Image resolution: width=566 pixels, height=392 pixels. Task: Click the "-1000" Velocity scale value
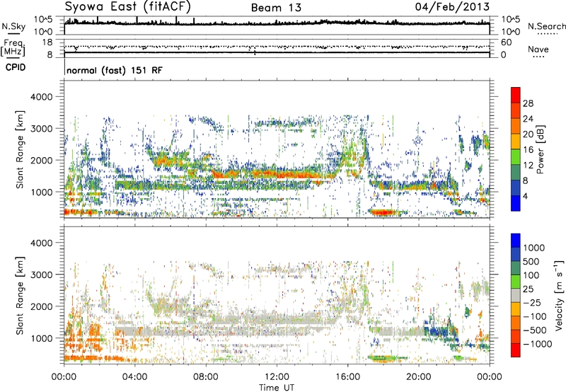click(x=537, y=344)
